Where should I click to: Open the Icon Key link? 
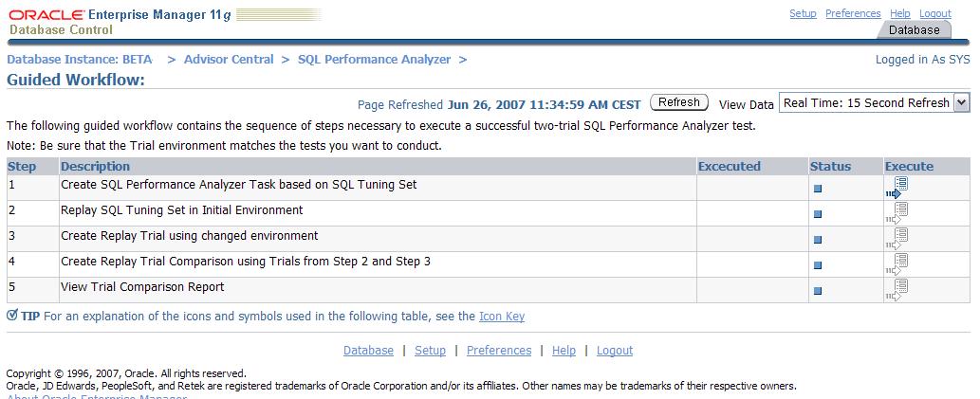tap(502, 317)
